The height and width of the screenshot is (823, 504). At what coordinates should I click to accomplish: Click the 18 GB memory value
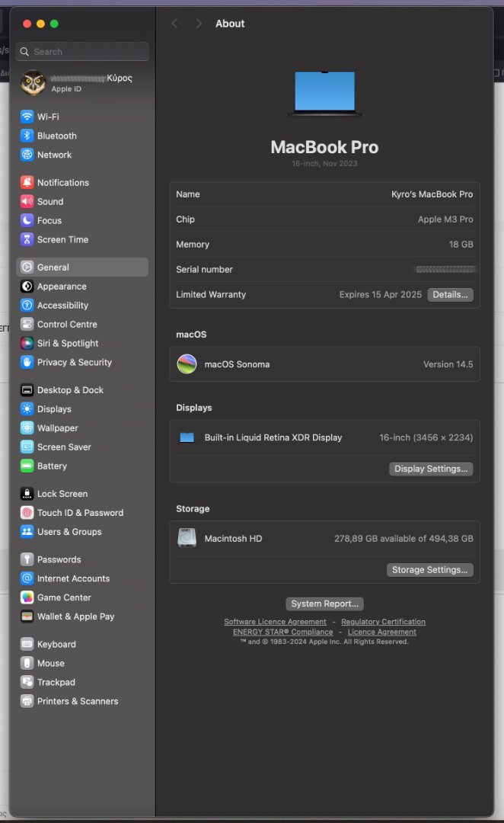pyautogui.click(x=461, y=244)
